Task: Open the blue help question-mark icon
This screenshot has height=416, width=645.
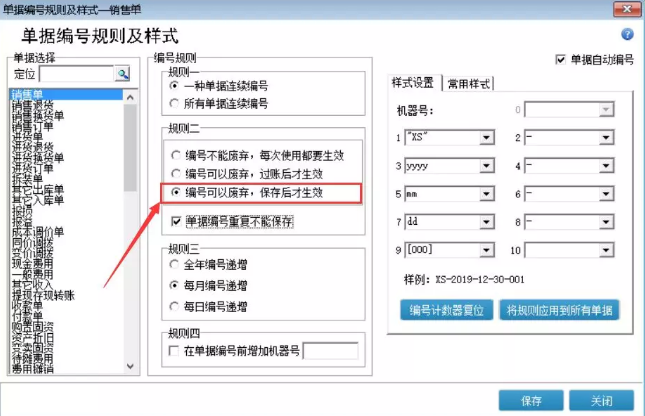Action: (627, 34)
